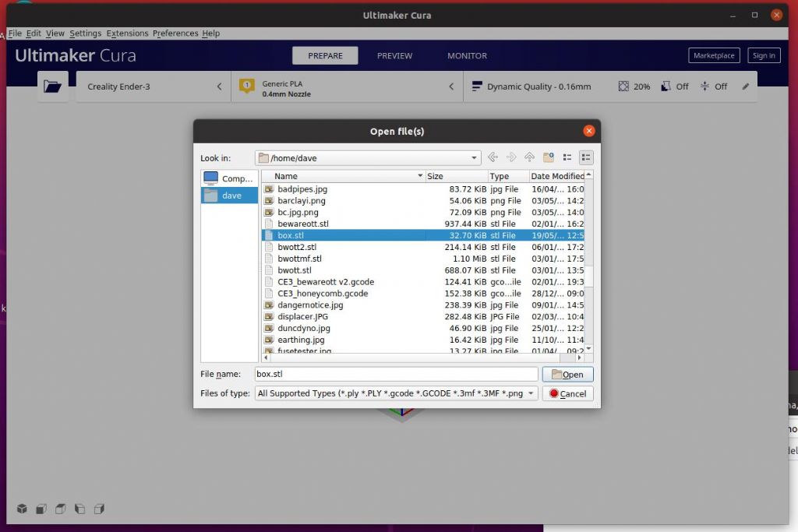This screenshot has width=798, height=532.
Task: Sort files by the Name column
Action: [x=344, y=176]
